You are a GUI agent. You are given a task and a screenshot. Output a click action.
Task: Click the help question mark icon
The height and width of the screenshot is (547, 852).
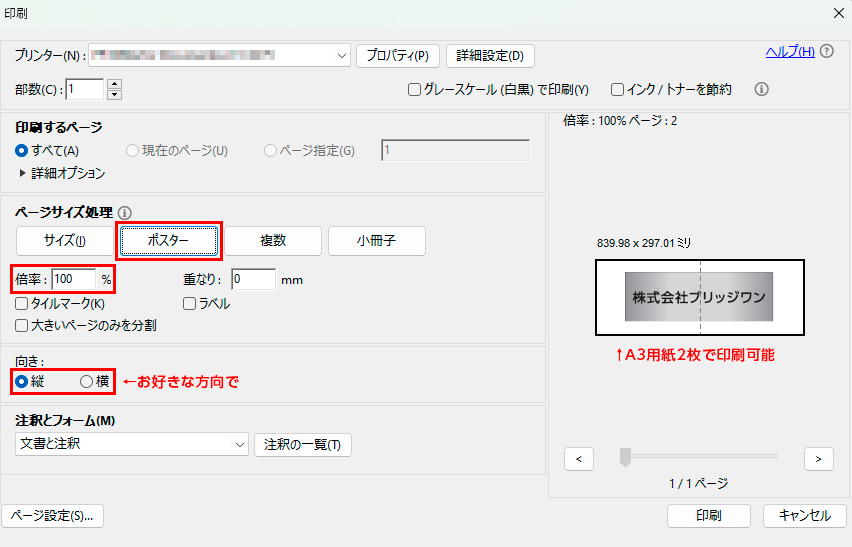click(x=827, y=51)
